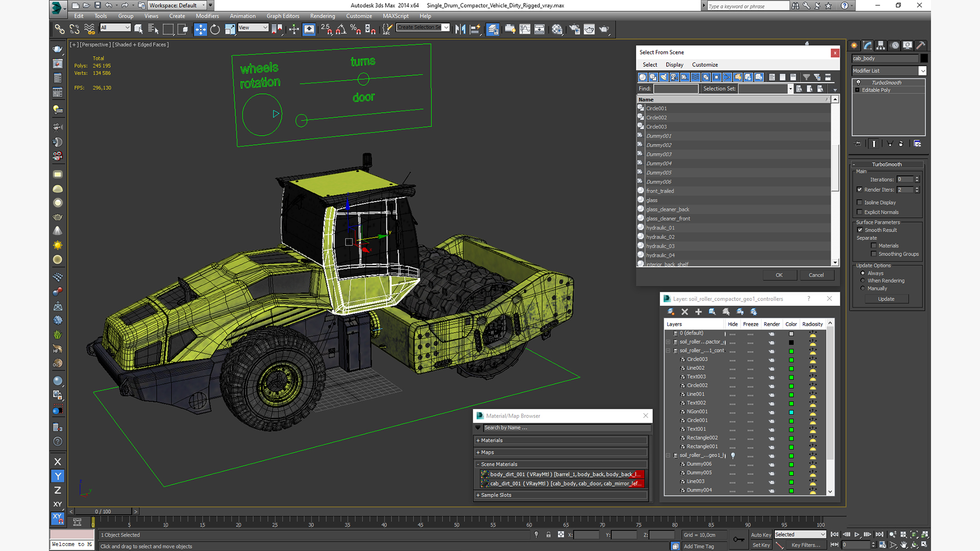Open Create Selection Set dropdown

pos(446,28)
